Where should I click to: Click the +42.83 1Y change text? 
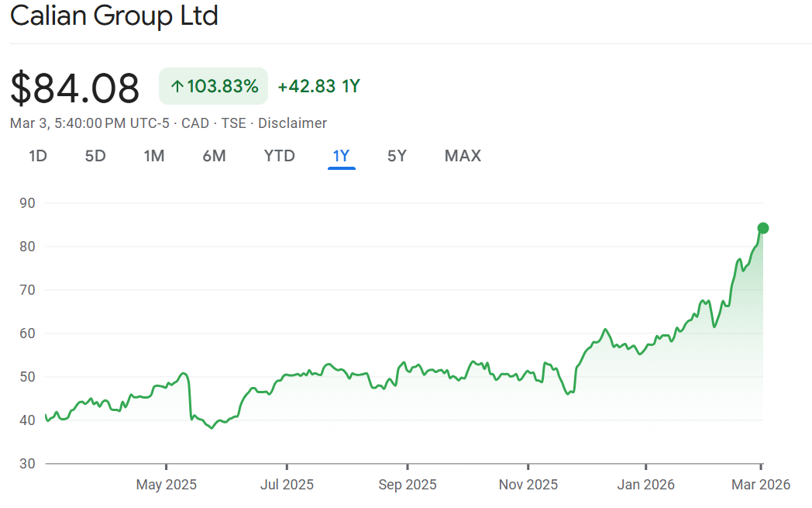tap(318, 86)
